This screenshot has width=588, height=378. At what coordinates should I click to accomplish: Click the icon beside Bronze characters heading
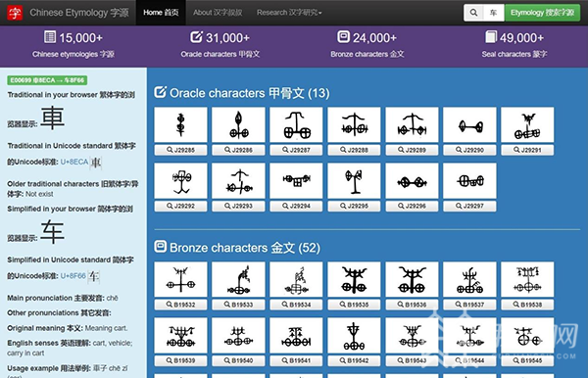tap(161, 247)
